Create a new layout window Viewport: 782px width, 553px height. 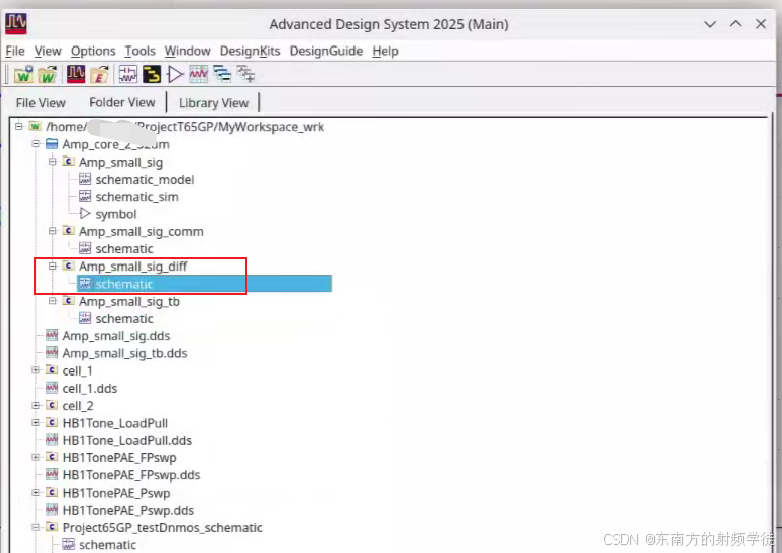tap(152, 74)
